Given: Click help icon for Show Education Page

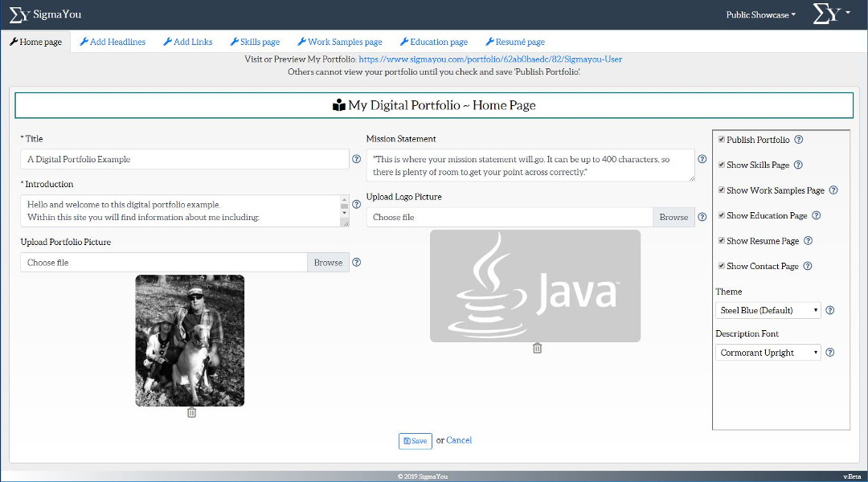Looking at the screenshot, I should pyautogui.click(x=816, y=215).
